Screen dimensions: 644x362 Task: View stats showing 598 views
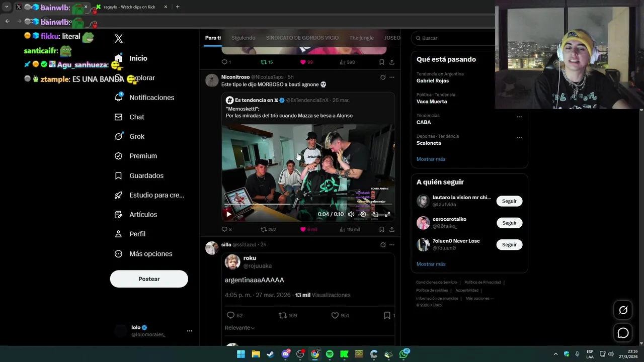click(347, 62)
